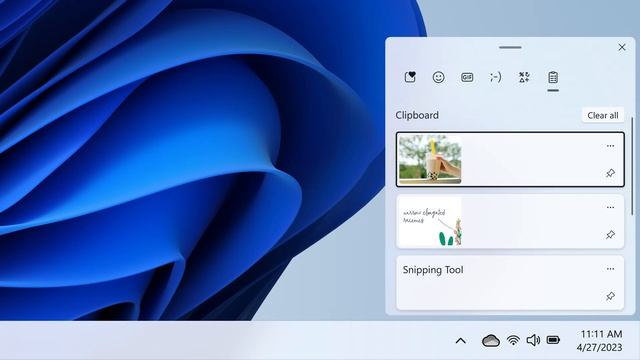Click the clipboard panel scrollbar
The image size is (640, 360).
[x=632, y=166]
